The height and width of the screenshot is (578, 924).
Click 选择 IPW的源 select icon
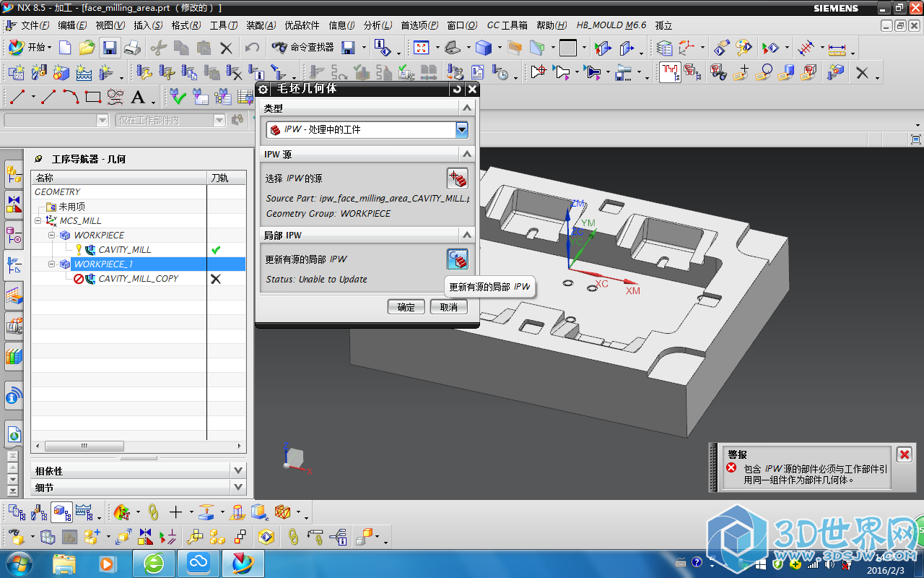click(x=457, y=178)
